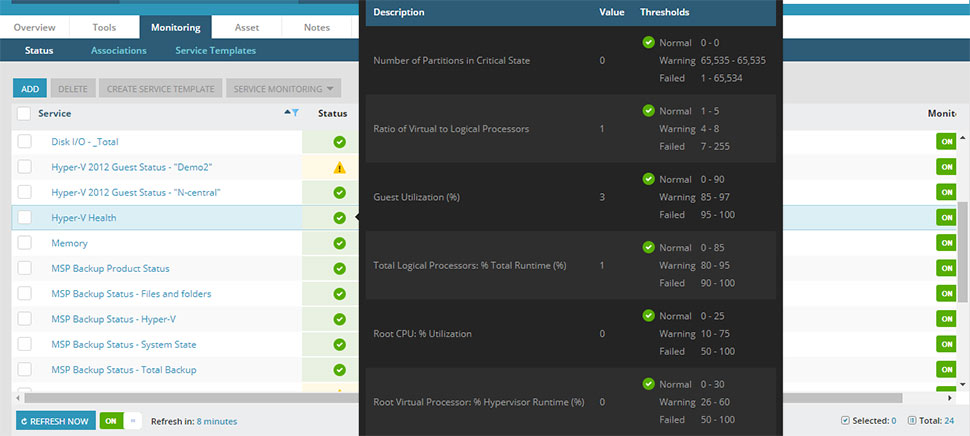Click the Total count icon in footer

pyautogui.click(x=911, y=421)
